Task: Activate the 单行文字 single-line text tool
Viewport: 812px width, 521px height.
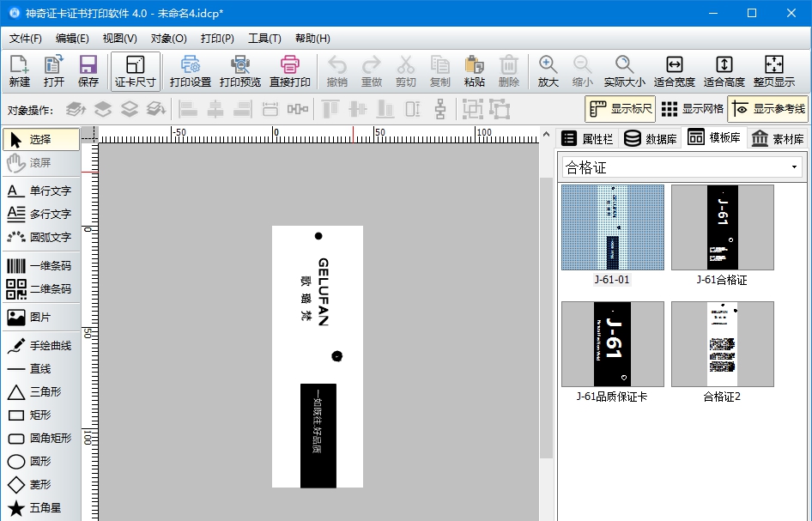Action: coord(39,190)
